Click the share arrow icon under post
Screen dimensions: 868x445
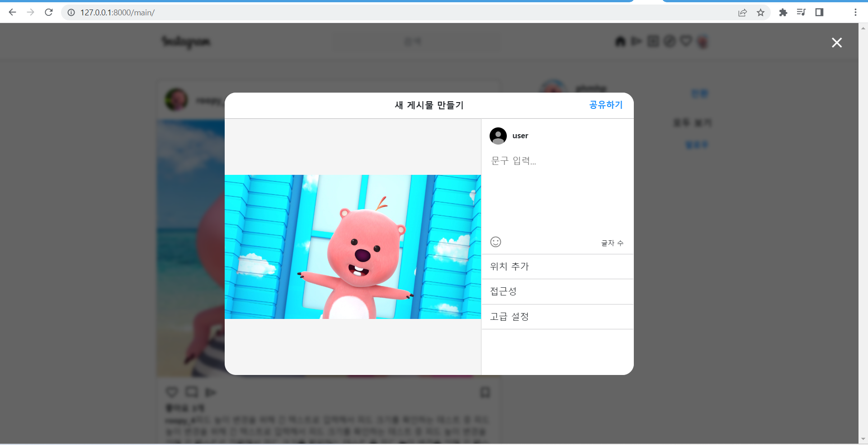[x=211, y=392]
